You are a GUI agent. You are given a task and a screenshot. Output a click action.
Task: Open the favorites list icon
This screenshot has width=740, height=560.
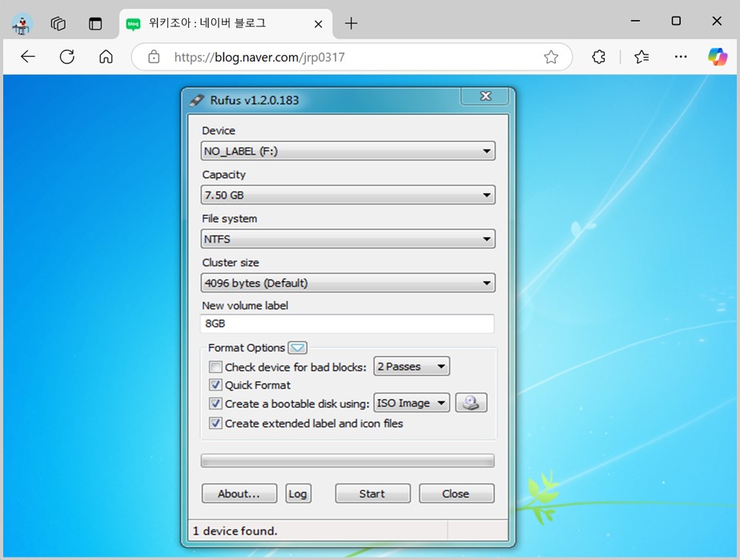(x=641, y=57)
